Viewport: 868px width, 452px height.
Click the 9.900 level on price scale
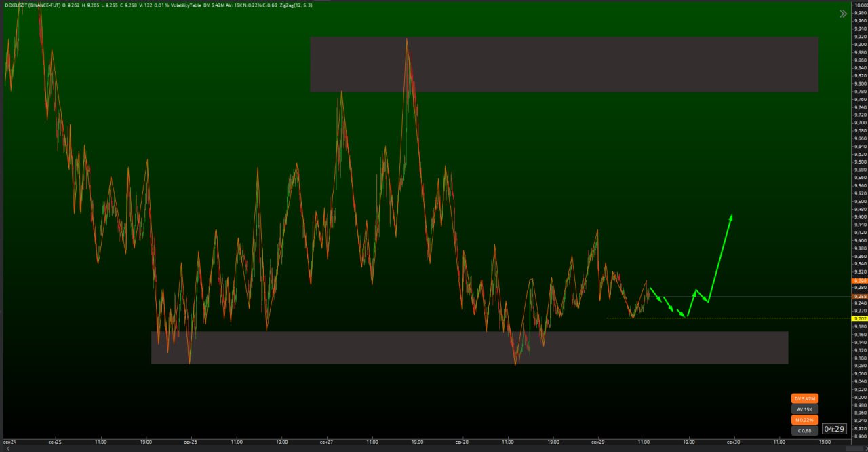click(x=860, y=45)
